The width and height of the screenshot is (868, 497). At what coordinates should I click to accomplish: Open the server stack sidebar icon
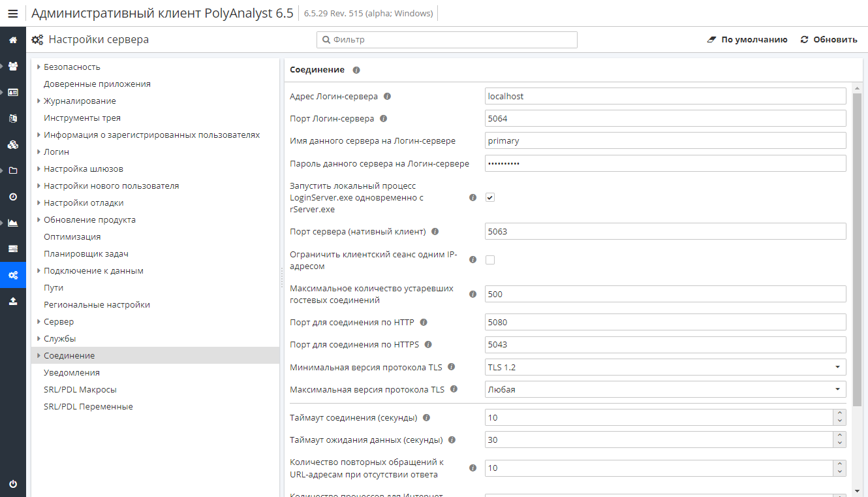tap(13, 249)
